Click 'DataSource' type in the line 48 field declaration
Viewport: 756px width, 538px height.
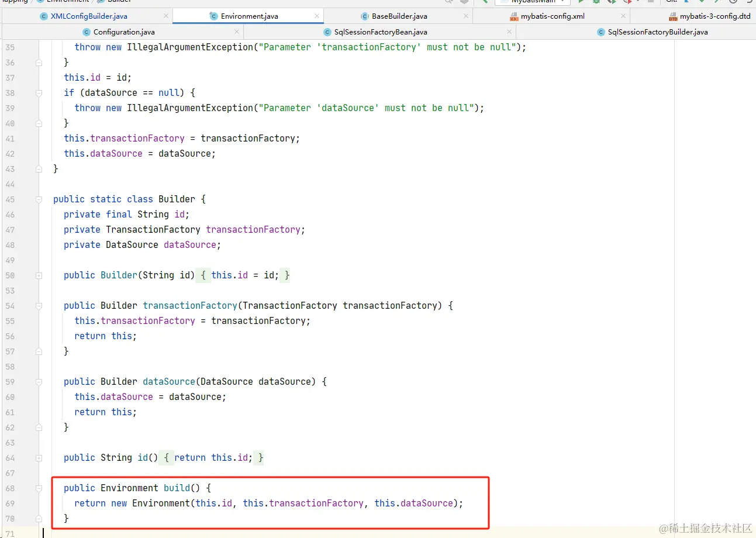[x=132, y=244]
